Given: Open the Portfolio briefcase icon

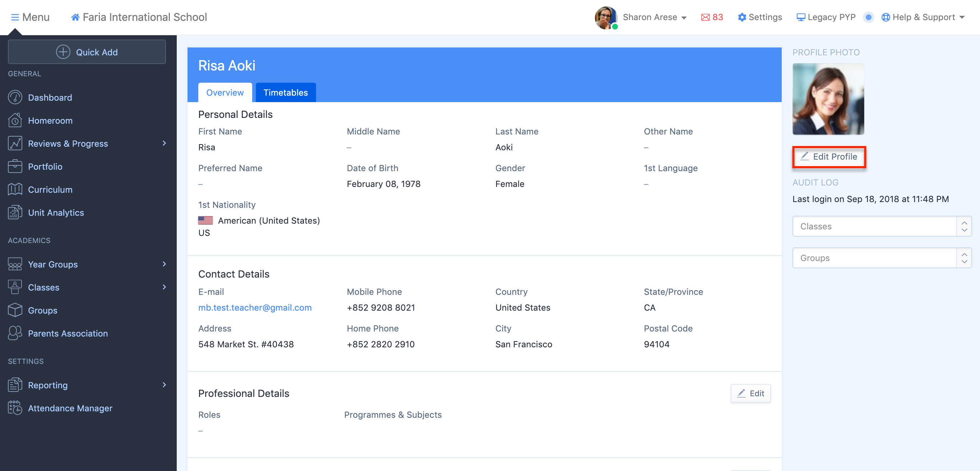Looking at the screenshot, I should [x=15, y=166].
